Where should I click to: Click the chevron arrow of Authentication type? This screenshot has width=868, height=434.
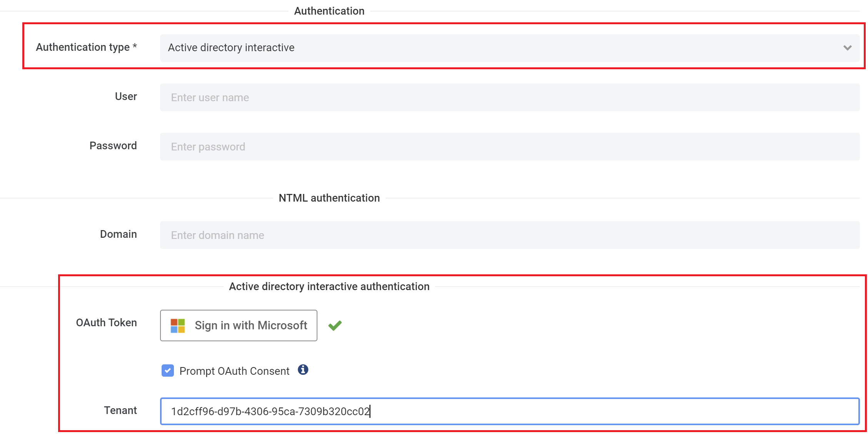pyautogui.click(x=847, y=48)
